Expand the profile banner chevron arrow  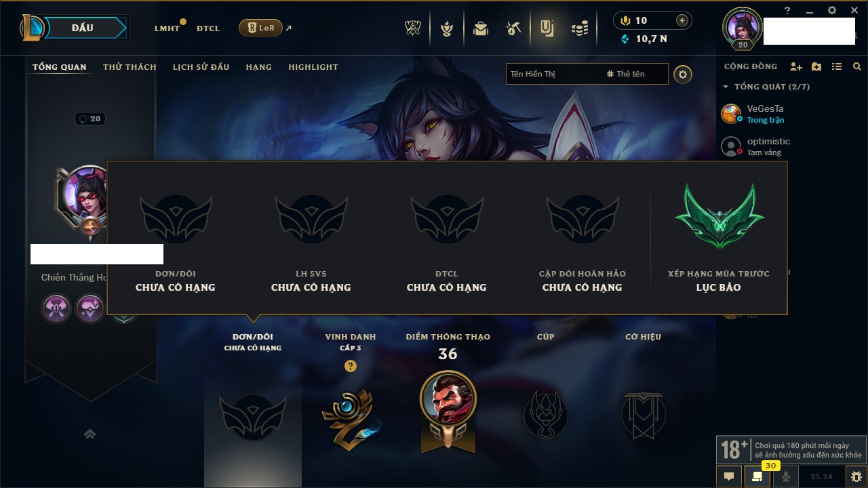click(90, 434)
